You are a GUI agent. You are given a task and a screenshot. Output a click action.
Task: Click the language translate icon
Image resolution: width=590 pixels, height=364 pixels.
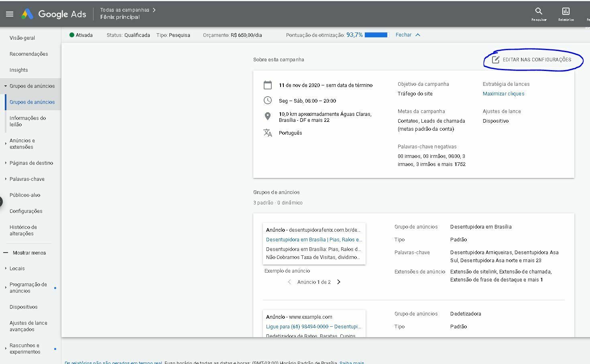click(x=268, y=133)
